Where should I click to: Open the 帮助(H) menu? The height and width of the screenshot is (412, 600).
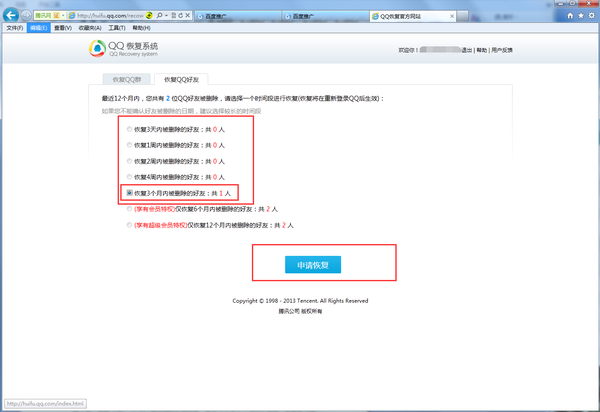coord(141,28)
